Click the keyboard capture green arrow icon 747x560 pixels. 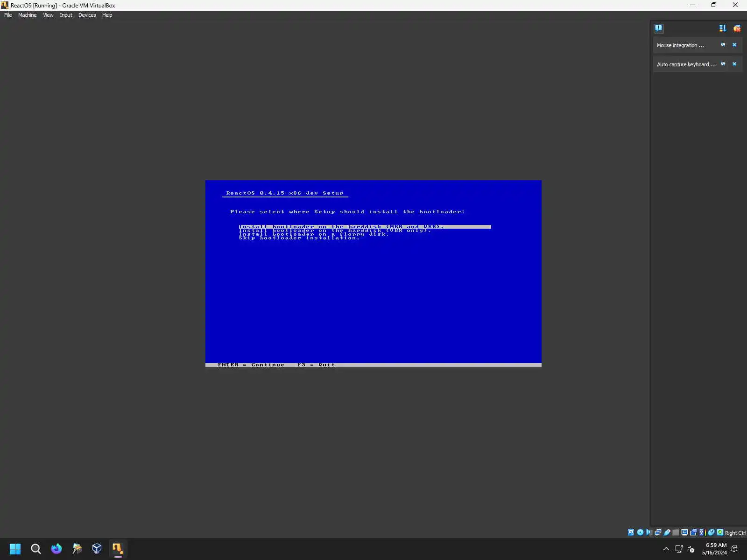point(720,532)
